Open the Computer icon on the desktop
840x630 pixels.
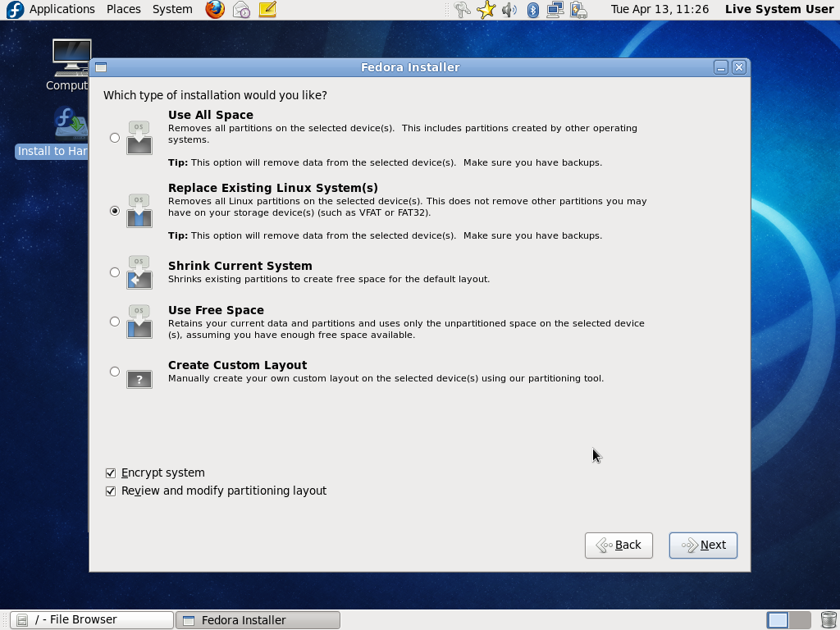70,57
